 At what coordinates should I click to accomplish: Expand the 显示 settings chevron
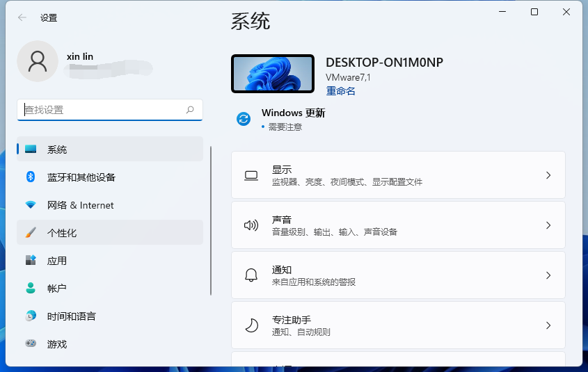click(x=548, y=175)
